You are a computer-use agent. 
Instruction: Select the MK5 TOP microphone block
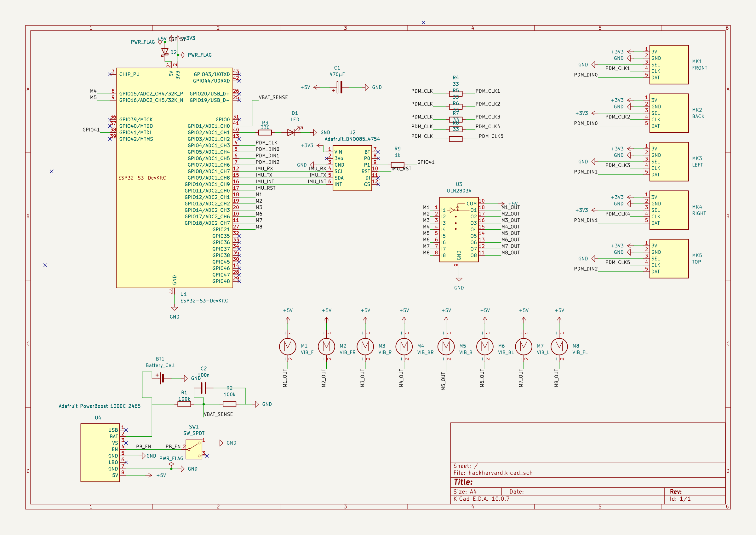[x=669, y=259]
